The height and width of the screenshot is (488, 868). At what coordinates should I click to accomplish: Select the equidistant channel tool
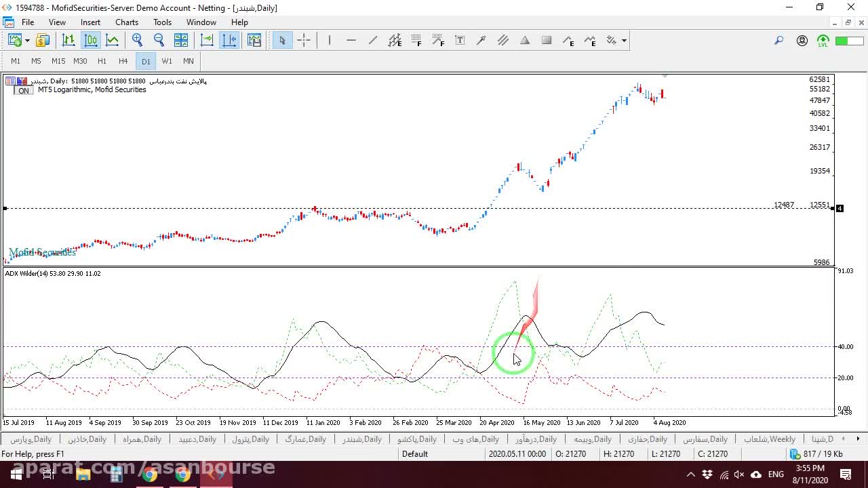(395, 41)
